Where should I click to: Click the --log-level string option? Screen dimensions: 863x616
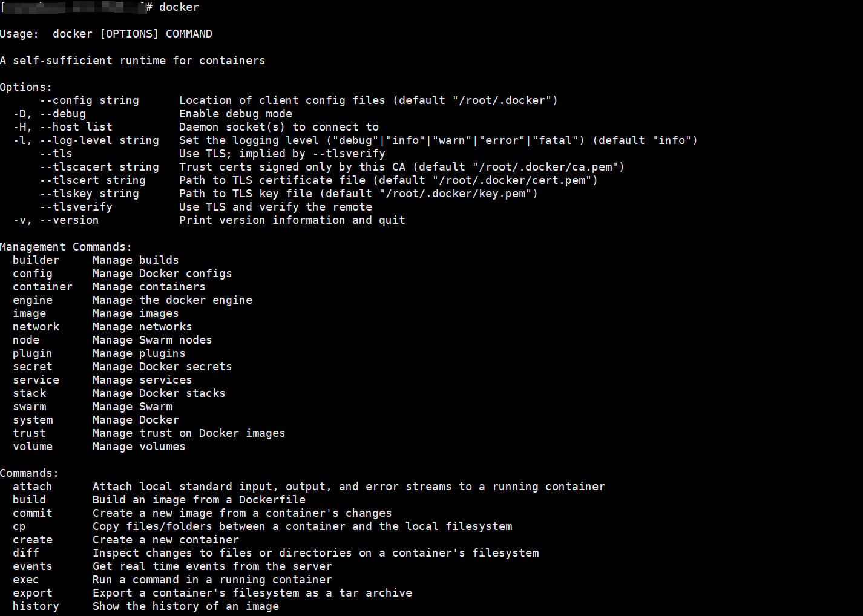[99, 140]
